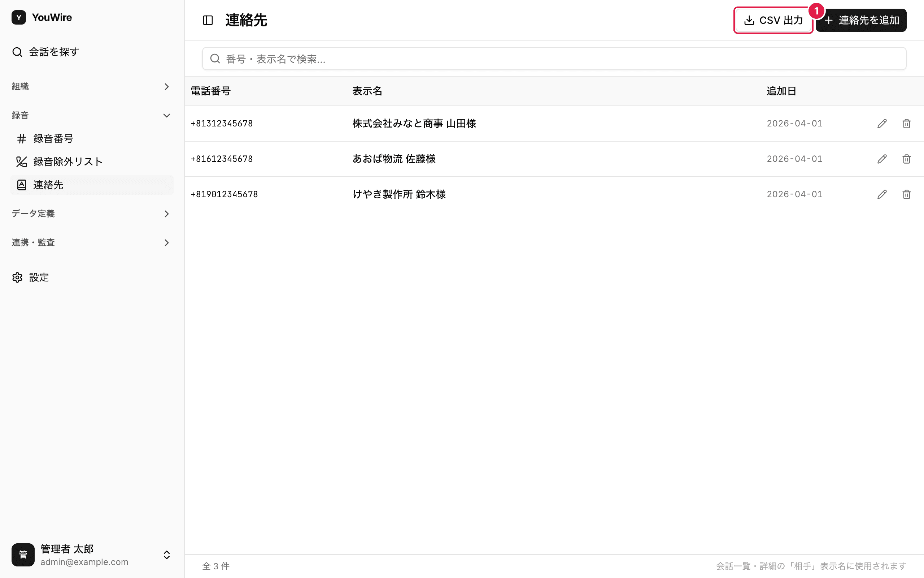
Task: Click the 連絡先 page title
Action: (x=246, y=20)
